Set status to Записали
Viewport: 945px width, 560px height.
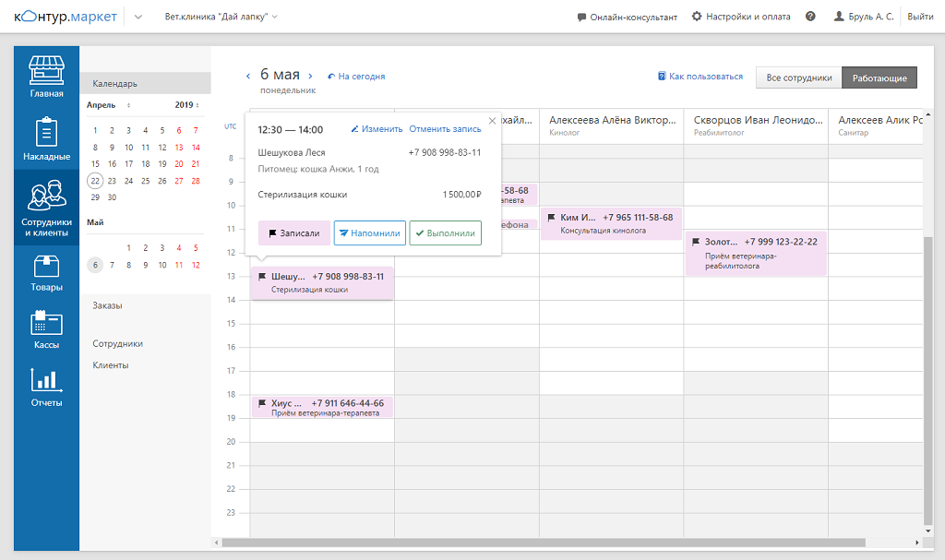coord(294,232)
